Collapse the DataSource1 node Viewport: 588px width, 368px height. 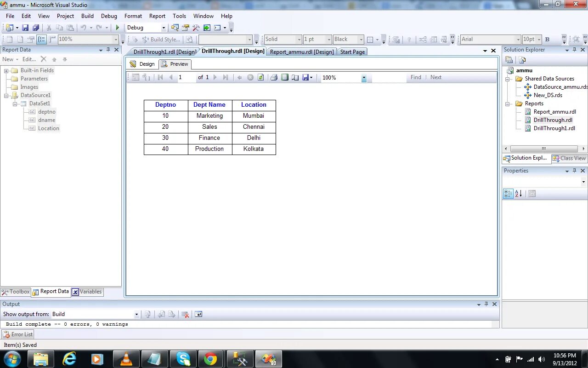[6, 95]
